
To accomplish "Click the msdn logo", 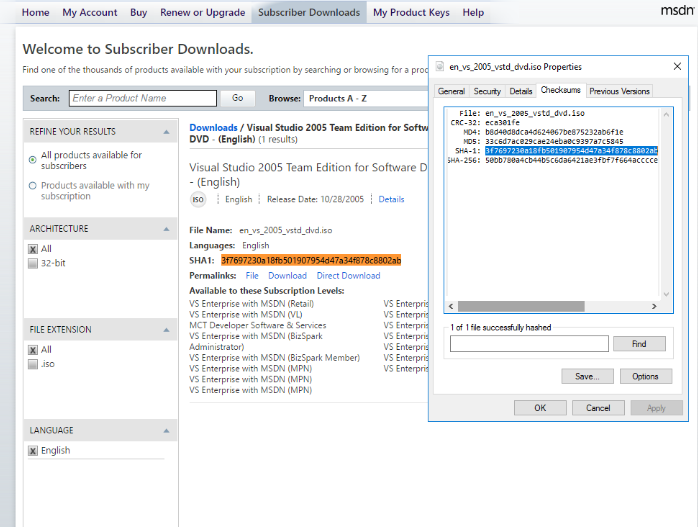I will click(x=678, y=10).
